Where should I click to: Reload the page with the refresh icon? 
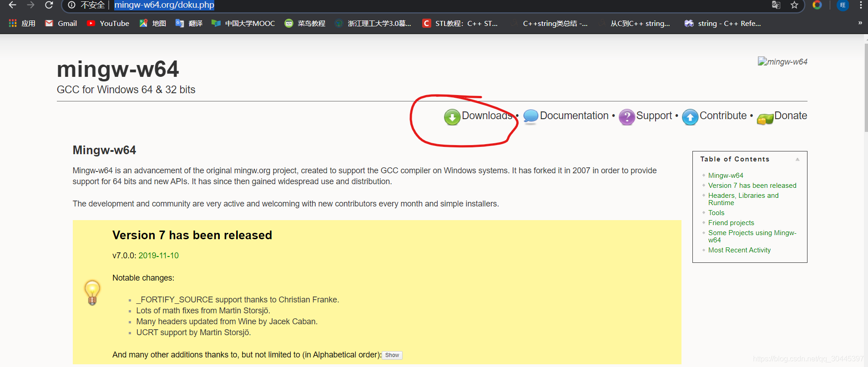point(49,5)
